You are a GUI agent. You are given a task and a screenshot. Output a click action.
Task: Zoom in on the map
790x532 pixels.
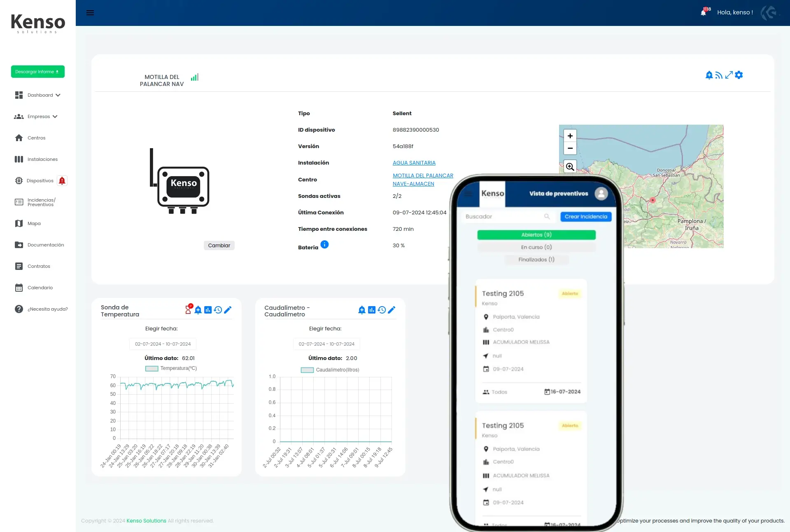(570, 136)
